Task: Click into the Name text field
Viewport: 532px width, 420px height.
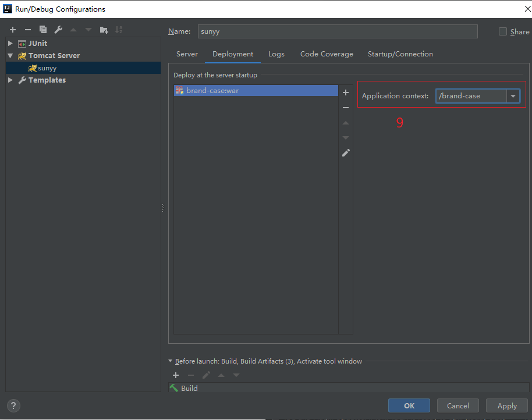Action: pos(337,32)
